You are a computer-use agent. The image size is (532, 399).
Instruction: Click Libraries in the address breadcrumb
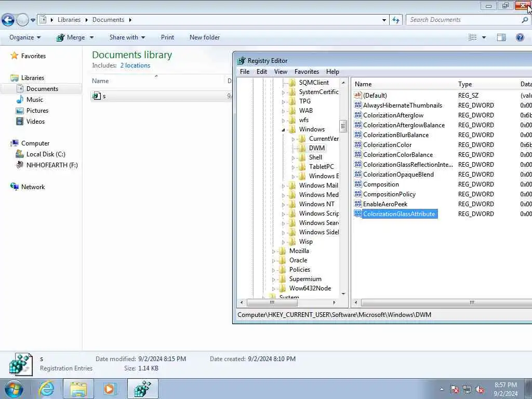pyautogui.click(x=69, y=20)
